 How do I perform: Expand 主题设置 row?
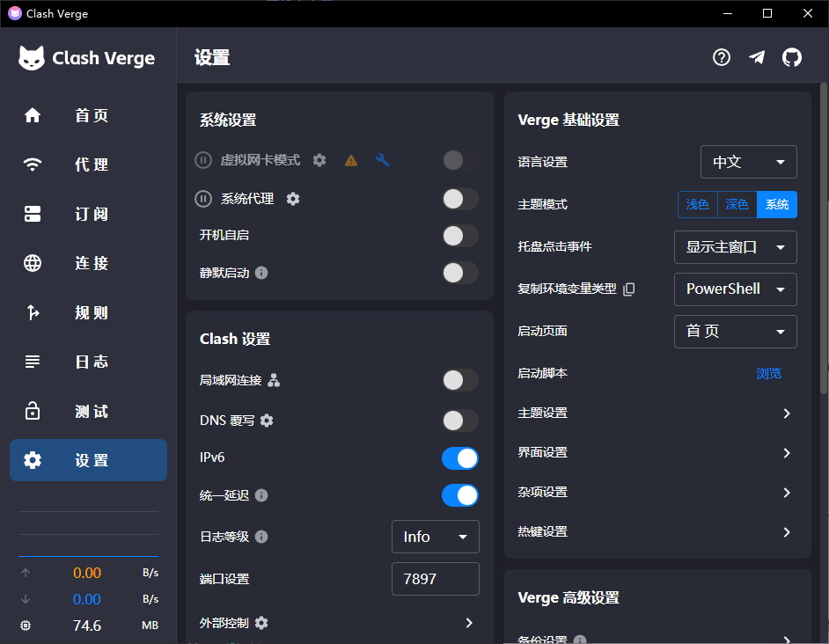click(x=657, y=413)
